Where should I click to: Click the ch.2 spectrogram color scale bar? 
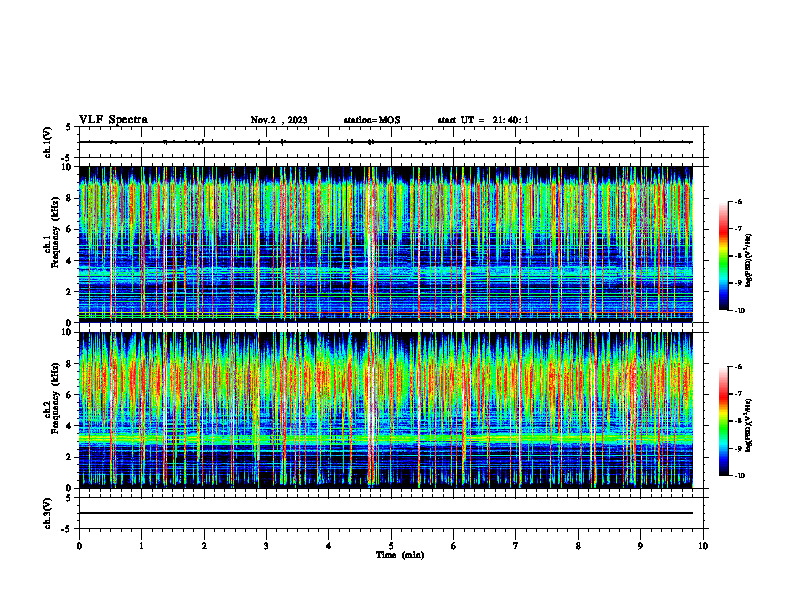click(x=723, y=421)
